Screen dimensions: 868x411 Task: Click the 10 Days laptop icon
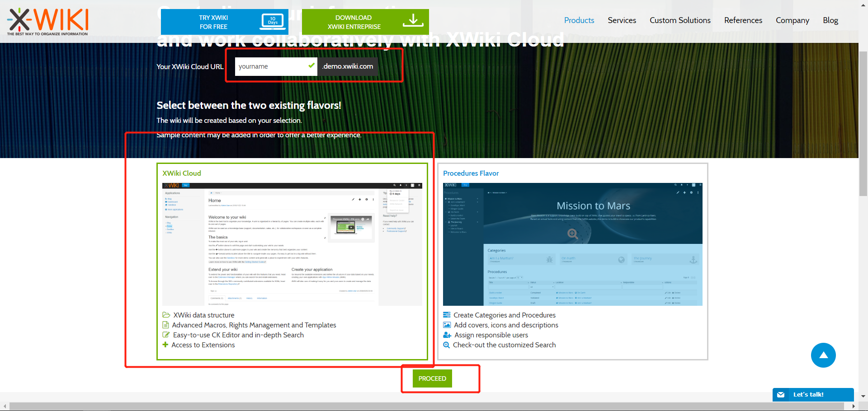point(273,21)
